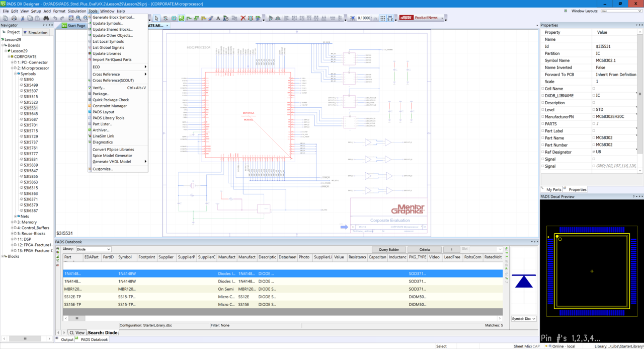The width and height of the screenshot is (644, 349).
Task: Toggle the grid dots display icon
Action: (383, 18)
